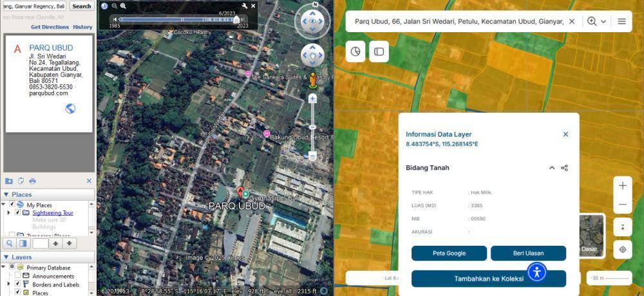Collapse the My Places tree node
This screenshot has width=644, height=296.
[x=3, y=204]
